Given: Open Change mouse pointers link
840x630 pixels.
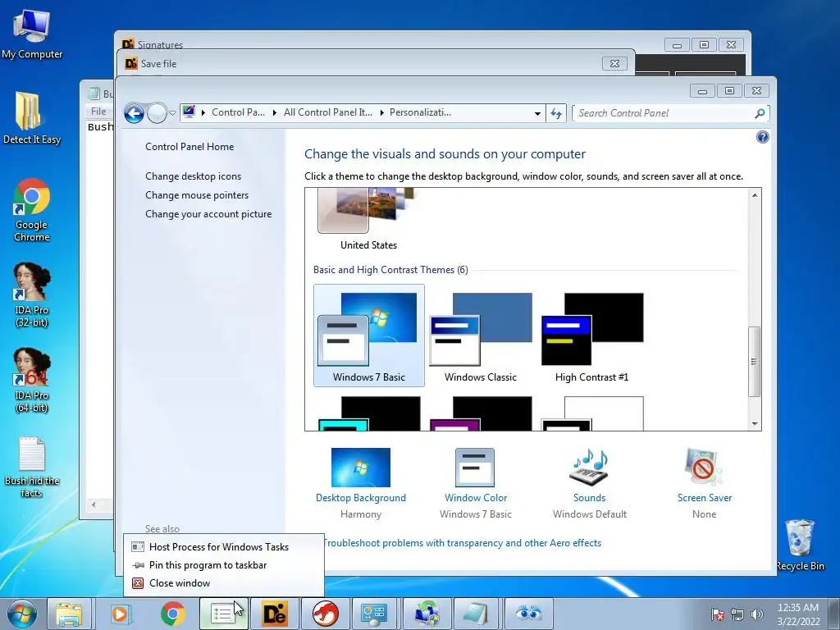Looking at the screenshot, I should [197, 195].
